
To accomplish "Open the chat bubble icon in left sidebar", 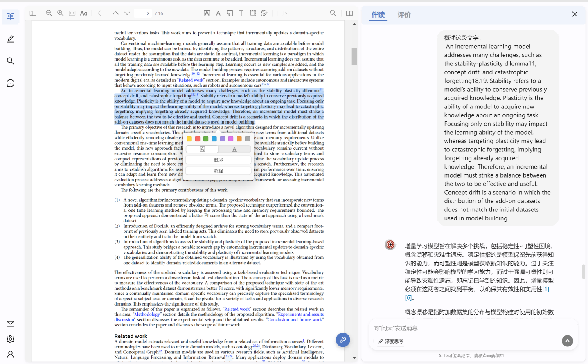I will [x=11, y=83].
